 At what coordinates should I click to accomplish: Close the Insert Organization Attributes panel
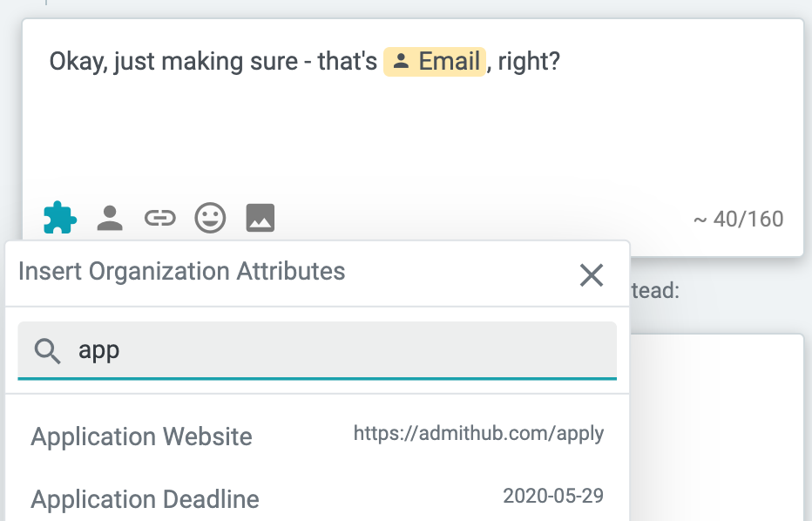pyautogui.click(x=592, y=275)
